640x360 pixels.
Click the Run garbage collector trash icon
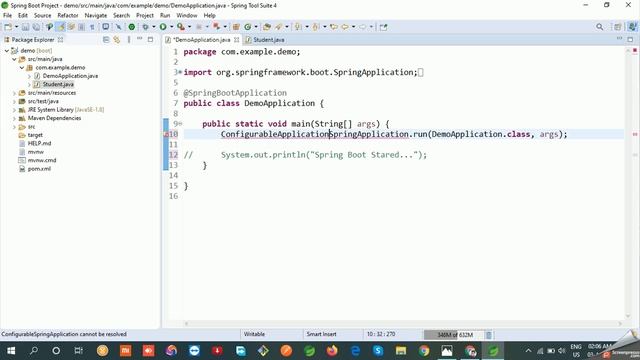489,335
